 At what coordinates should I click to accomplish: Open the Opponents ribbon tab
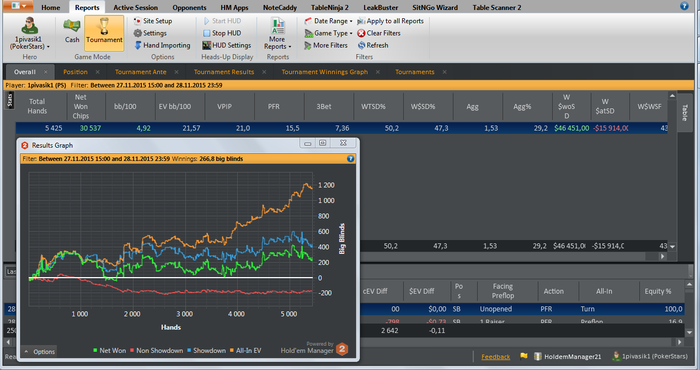point(189,7)
